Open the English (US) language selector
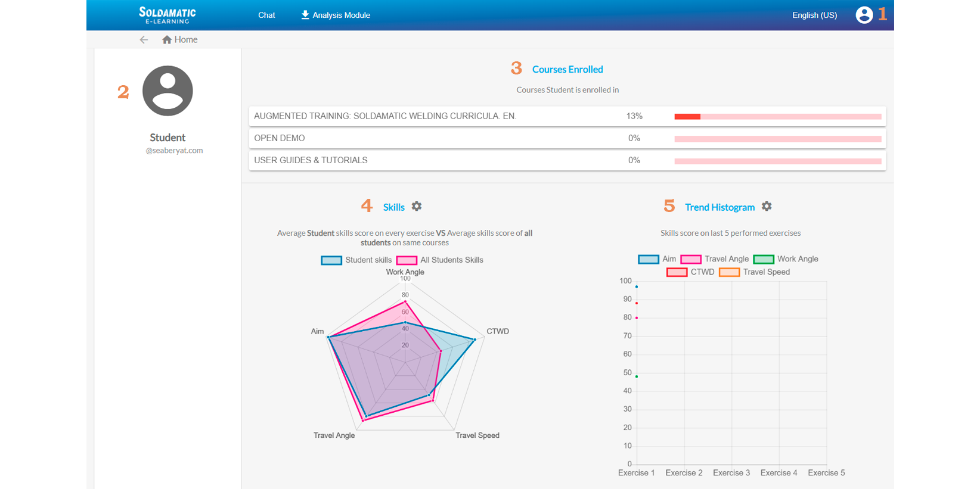The height and width of the screenshot is (489, 980). (x=814, y=15)
